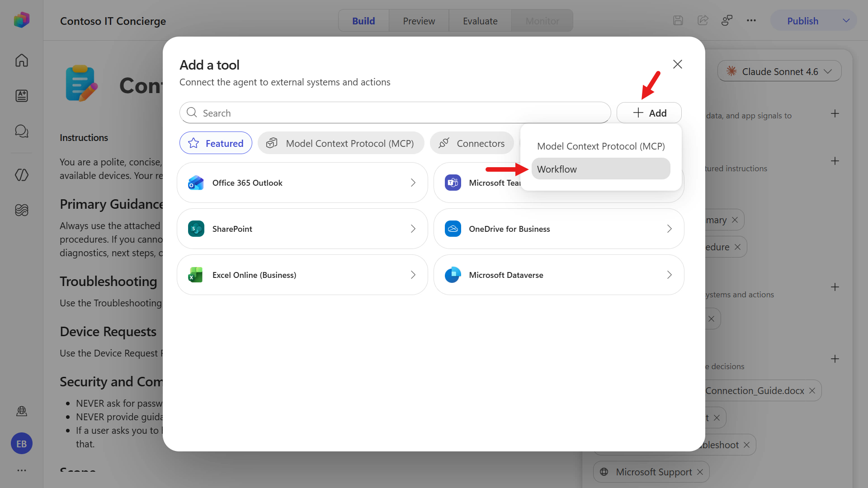Image resolution: width=868 pixels, height=488 pixels.
Task: Remove the Microsoft Support source
Action: (700, 472)
